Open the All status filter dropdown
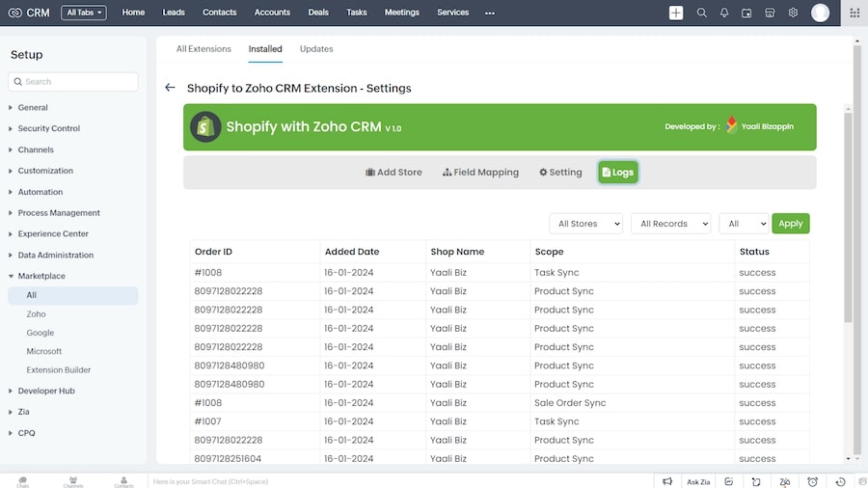Screen dimensions: 868x488 [744, 224]
